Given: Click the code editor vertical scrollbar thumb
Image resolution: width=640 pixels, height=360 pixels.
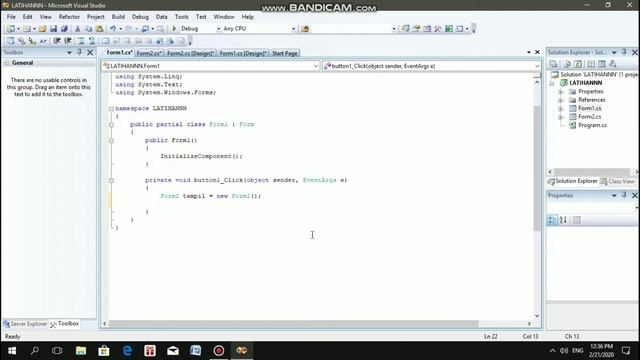Looking at the screenshot, I should pos(537,168).
